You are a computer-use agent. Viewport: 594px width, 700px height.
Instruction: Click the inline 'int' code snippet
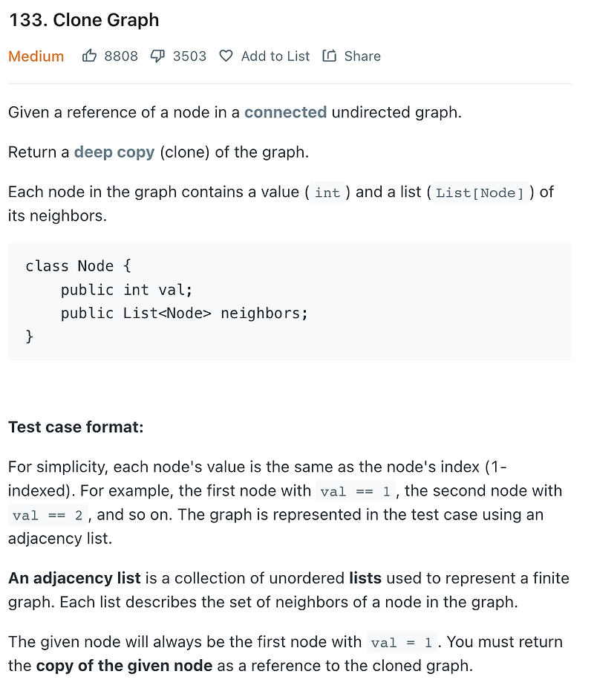click(327, 192)
